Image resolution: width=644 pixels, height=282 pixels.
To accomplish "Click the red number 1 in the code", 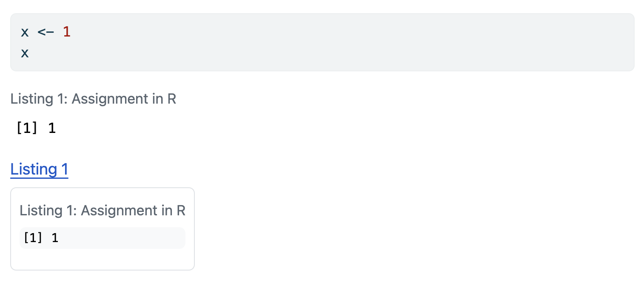I will [x=66, y=32].
